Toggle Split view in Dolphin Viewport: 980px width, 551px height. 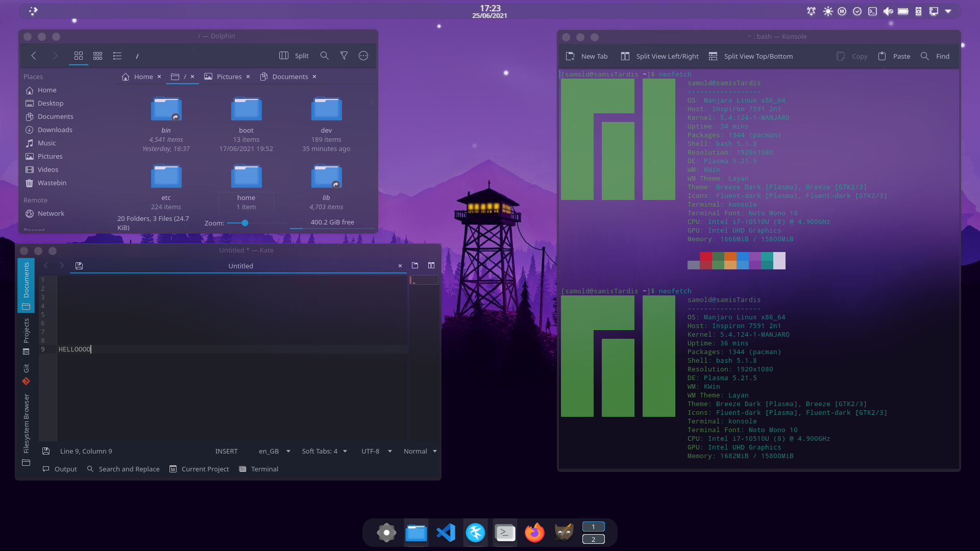coord(293,56)
